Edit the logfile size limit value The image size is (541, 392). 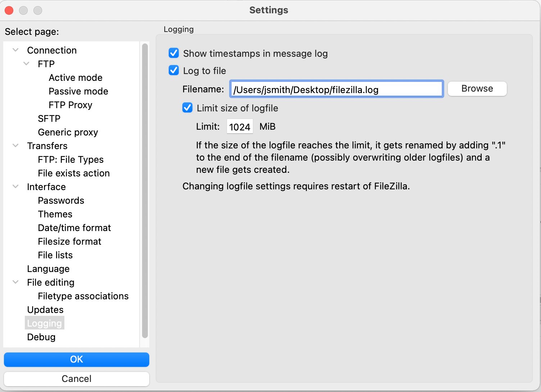pos(240,126)
